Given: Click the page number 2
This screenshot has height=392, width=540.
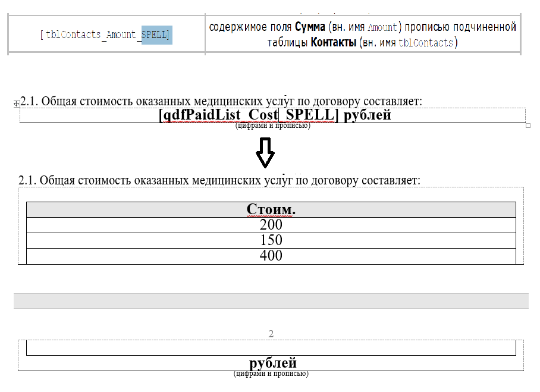Looking at the screenshot, I should [271, 331].
